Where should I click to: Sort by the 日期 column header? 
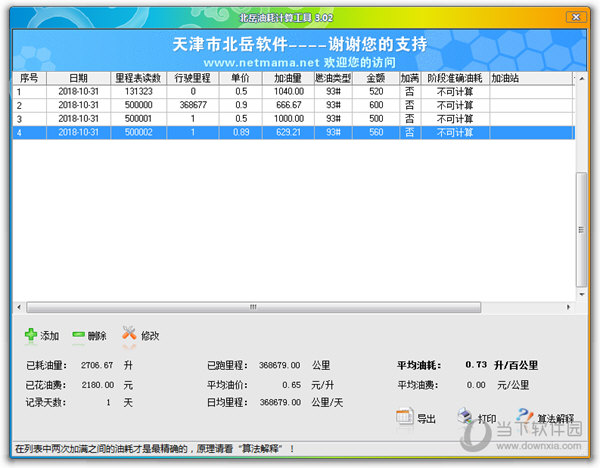pyautogui.click(x=78, y=78)
